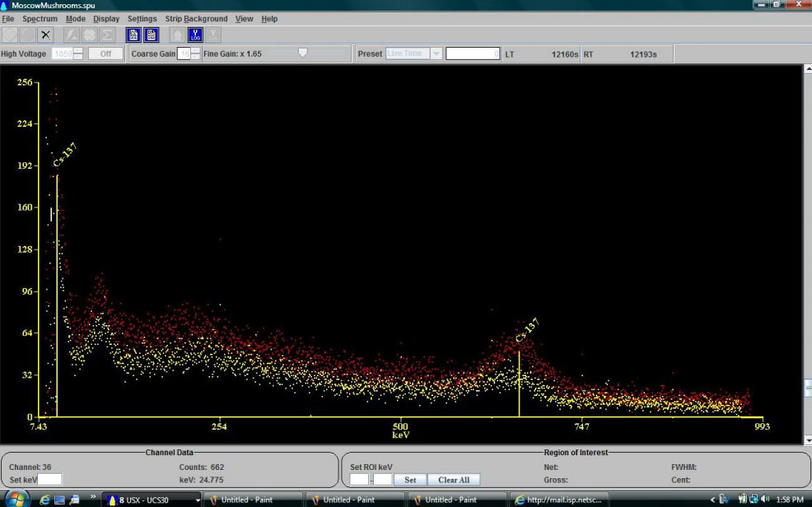Click the ROI Set button
This screenshot has width=812, height=507.
click(410, 480)
